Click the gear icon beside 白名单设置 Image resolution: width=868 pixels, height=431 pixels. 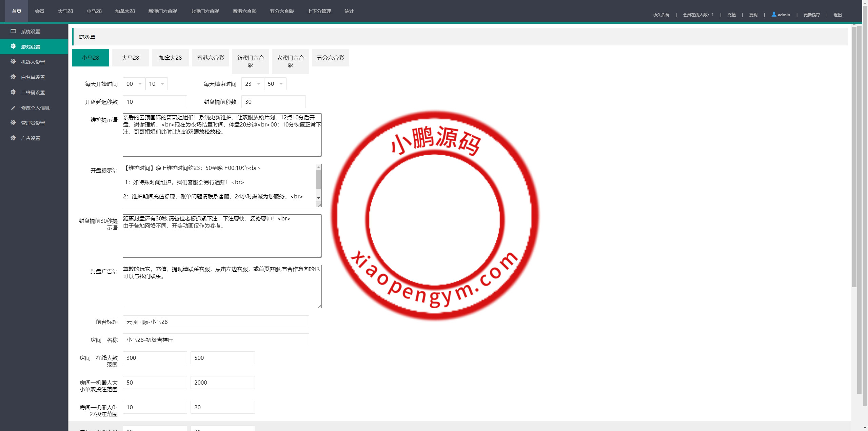[x=13, y=77]
